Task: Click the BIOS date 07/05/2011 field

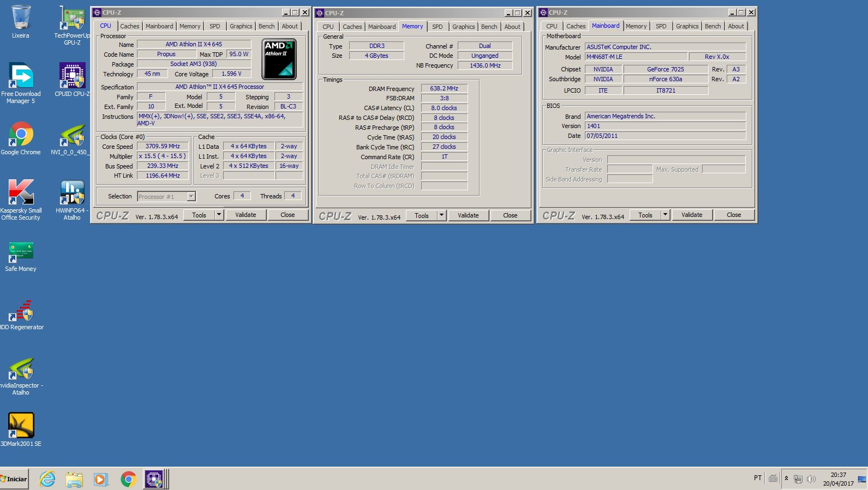Action: pos(665,136)
